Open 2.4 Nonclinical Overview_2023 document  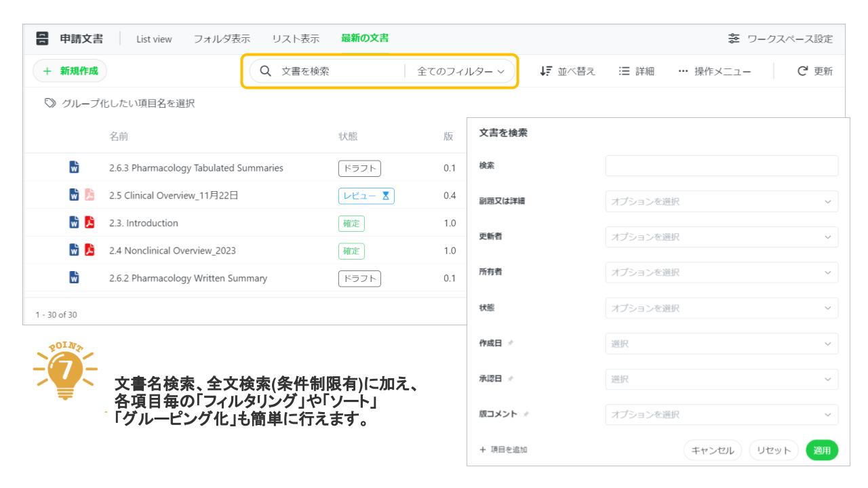172,251
